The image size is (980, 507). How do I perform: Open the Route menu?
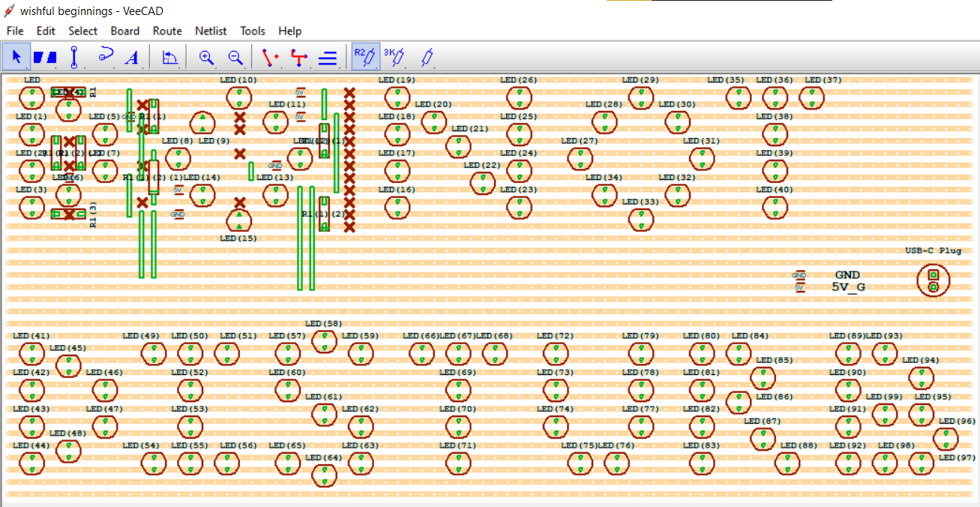click(x=167, y=31)
